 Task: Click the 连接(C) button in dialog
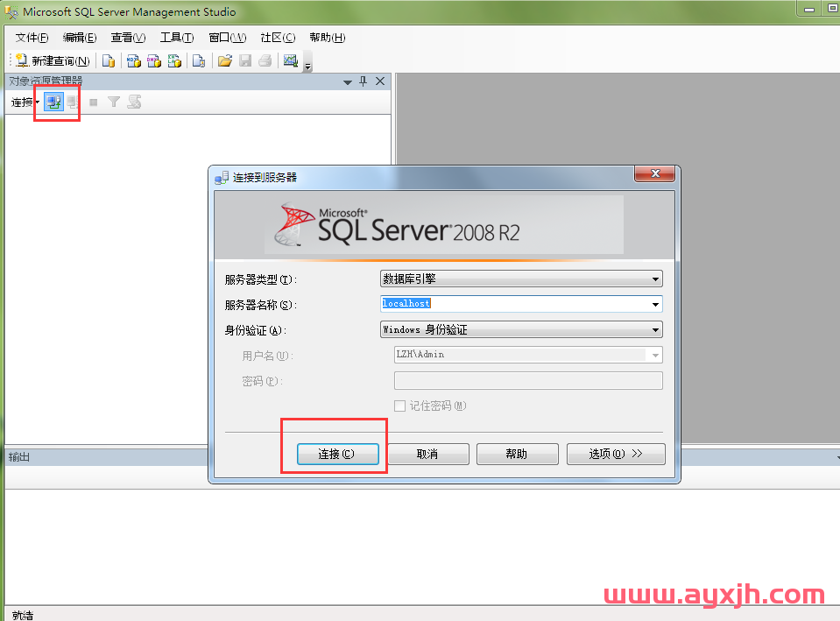pyautogui.click(x=337, y=454)
